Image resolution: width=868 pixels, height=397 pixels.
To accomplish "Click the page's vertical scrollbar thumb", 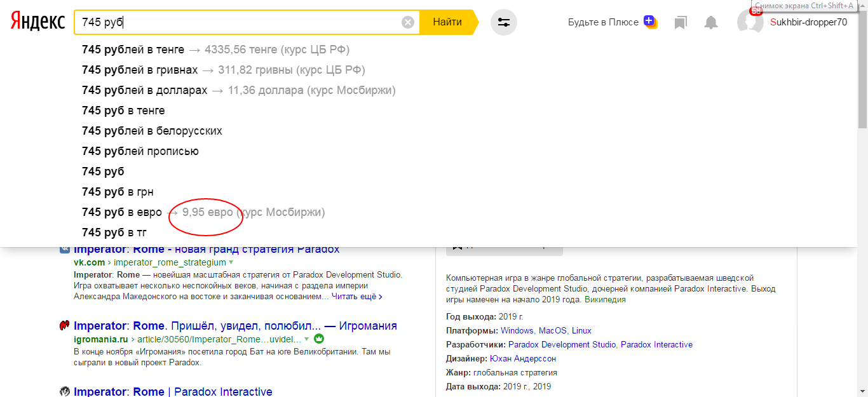I will (x=862, y=70).
